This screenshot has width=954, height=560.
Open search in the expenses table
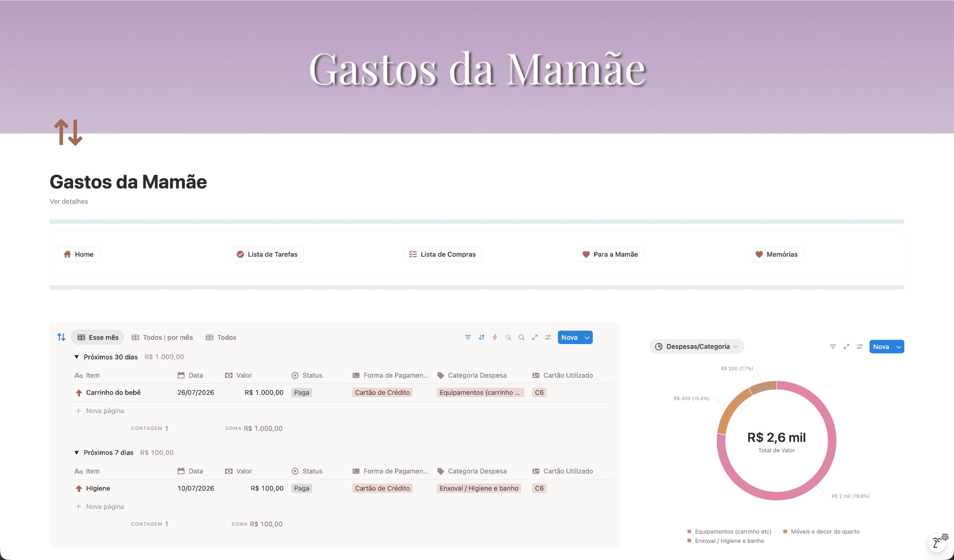pos(522,338)
